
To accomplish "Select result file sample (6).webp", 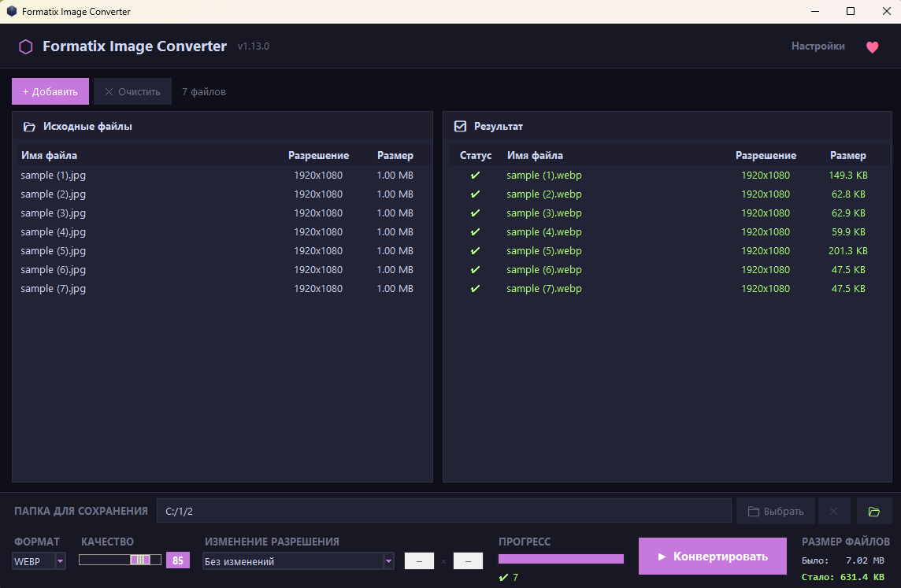I will click(x=668, y=270).
